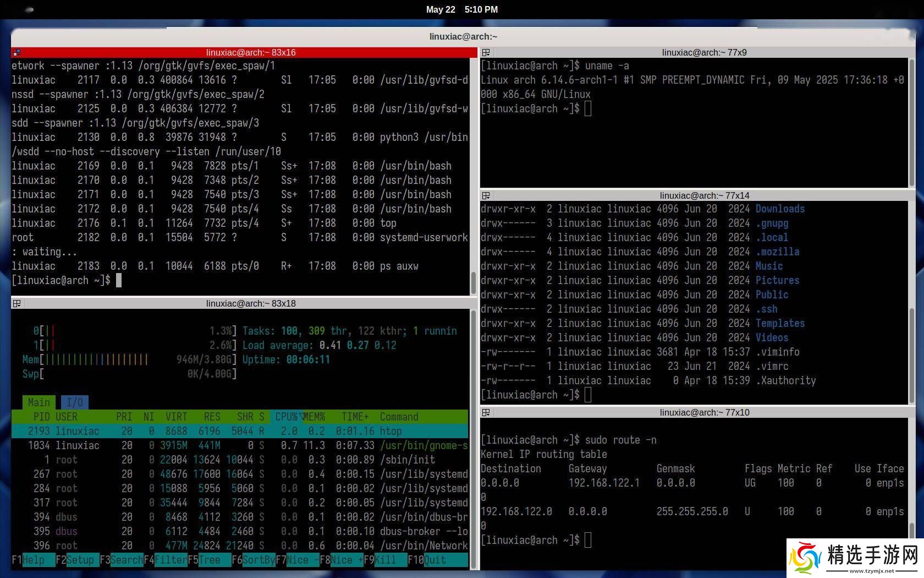924x578 pixels.
Task: Click the group icon of the 77x9 terminal pane
Action: click(x=486, y=53)
